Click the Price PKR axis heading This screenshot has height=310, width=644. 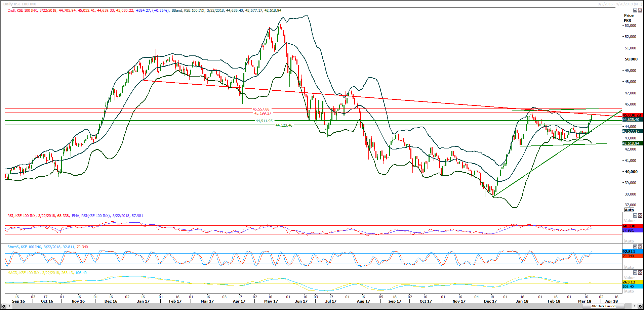[629, 18]
